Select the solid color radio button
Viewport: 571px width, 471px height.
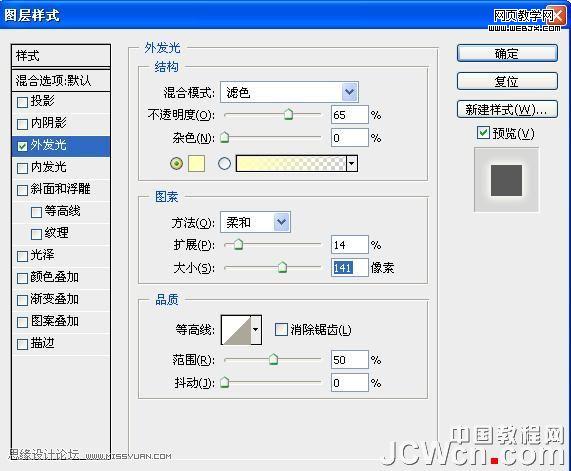[177, 164]
